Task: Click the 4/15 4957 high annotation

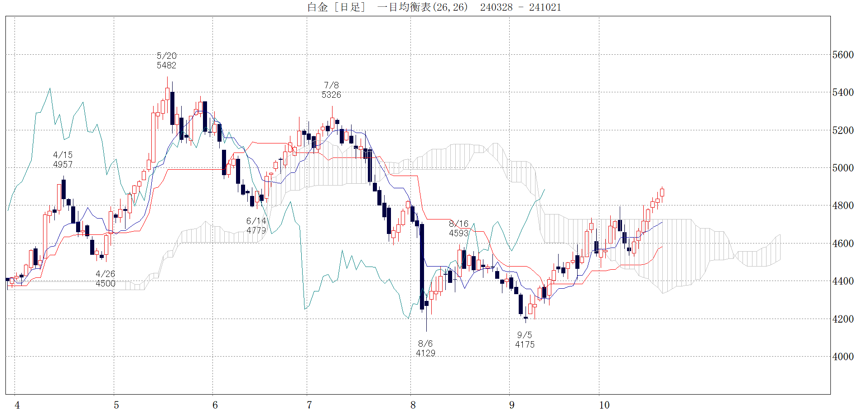Action: tap(63, 160)
